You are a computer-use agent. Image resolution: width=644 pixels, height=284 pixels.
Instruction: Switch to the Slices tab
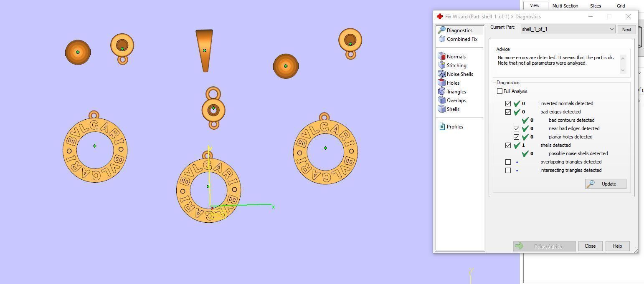point(596,5)
